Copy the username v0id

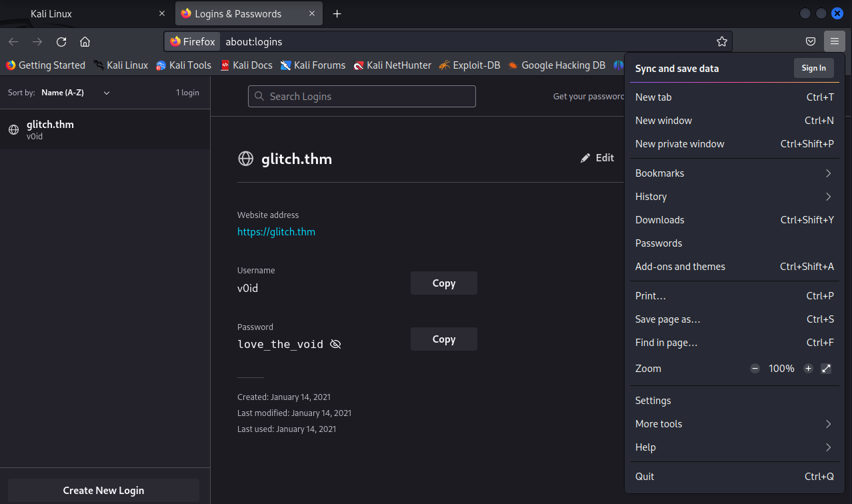444,283
